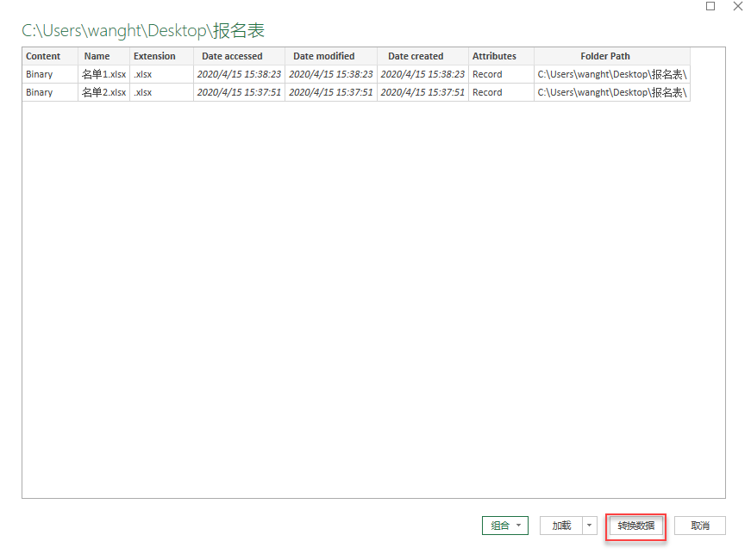Select the Date accessed column header

coord(239,56)
